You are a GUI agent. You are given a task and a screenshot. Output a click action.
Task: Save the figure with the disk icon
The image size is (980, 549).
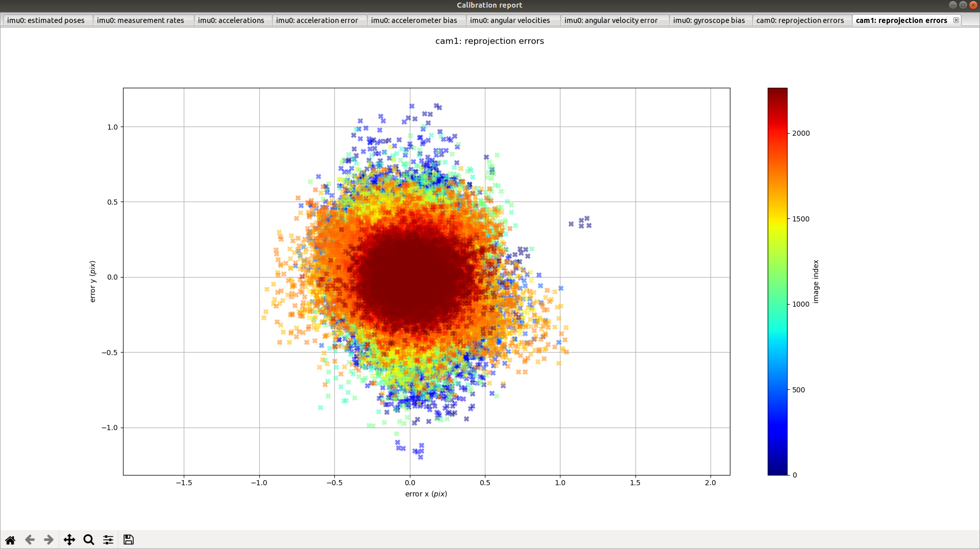[x=129, y=540]
